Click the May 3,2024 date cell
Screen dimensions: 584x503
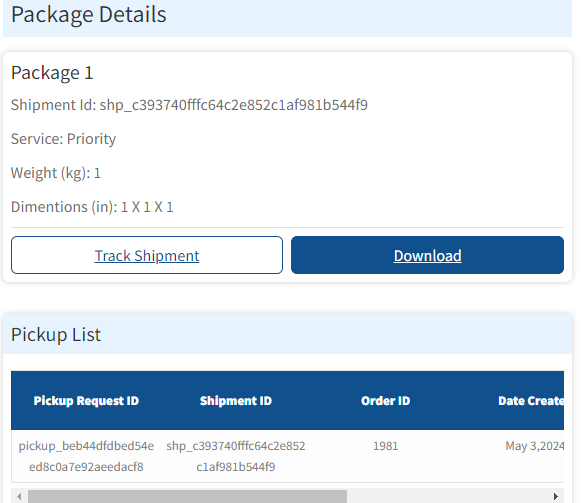[535, 446]
